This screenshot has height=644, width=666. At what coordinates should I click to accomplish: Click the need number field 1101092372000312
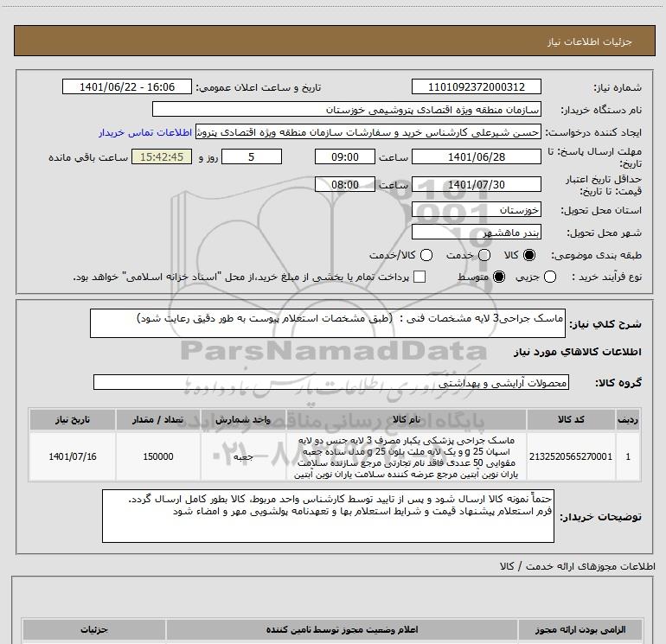click(x=476, y=86)
